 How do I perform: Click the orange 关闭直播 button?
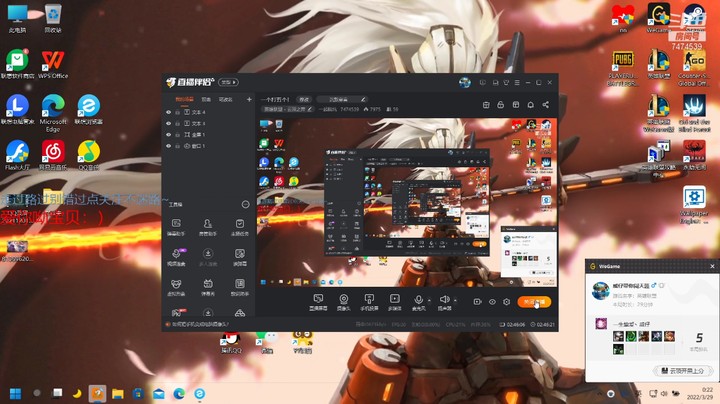[x=534, y=302]
